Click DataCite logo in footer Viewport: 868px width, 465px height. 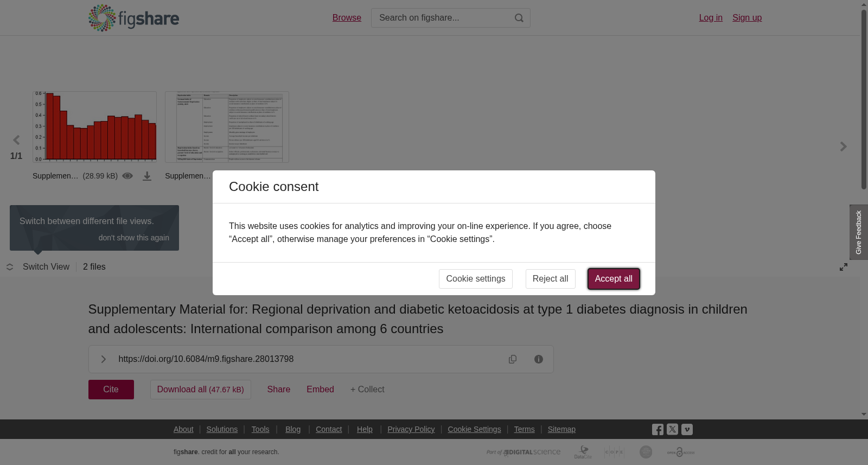[583, 452]
